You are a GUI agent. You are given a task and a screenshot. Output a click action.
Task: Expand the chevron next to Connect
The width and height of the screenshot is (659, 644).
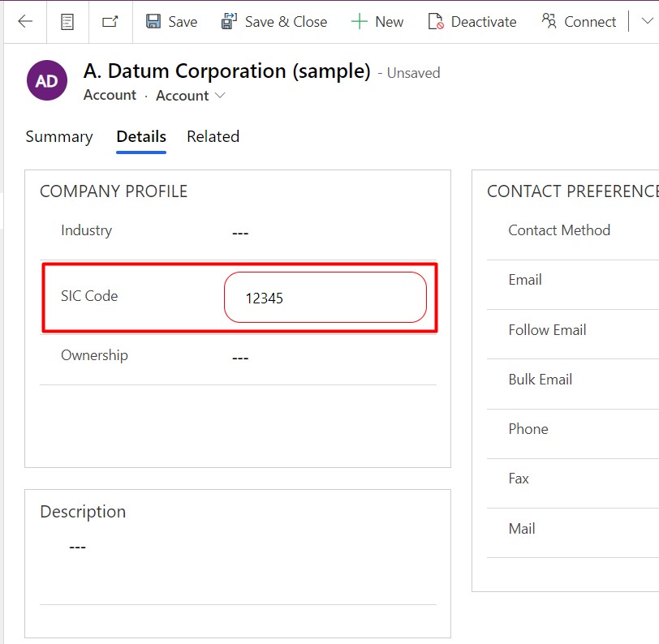647,22
